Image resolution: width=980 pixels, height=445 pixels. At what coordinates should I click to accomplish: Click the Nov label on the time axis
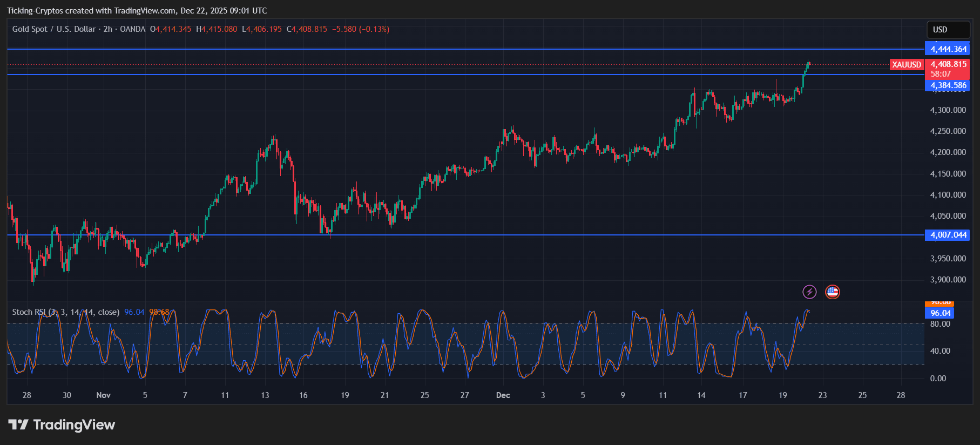[103, 395]
